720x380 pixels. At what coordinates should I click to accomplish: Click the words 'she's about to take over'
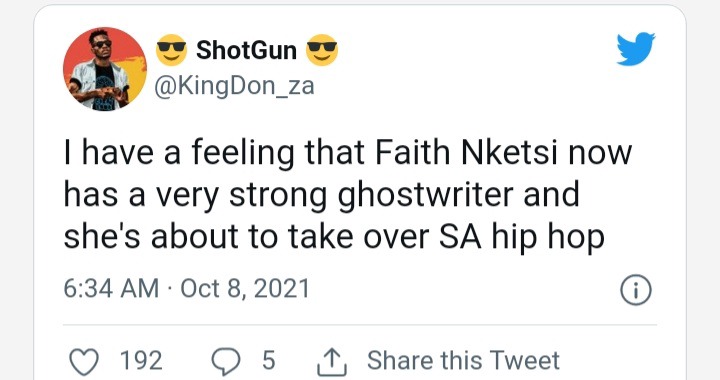[247, 238]
